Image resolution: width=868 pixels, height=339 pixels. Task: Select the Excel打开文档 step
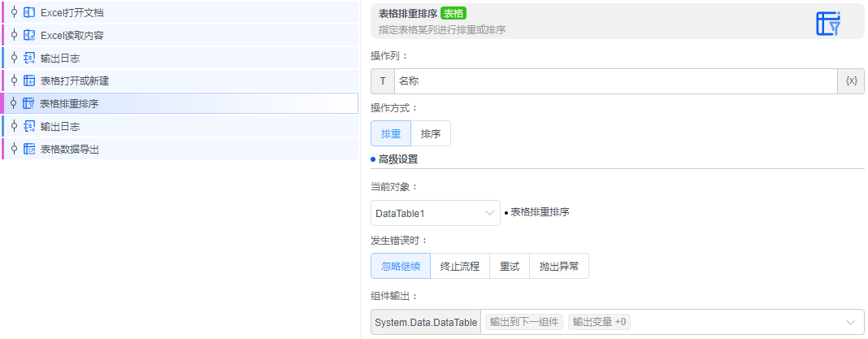point(180,12)
